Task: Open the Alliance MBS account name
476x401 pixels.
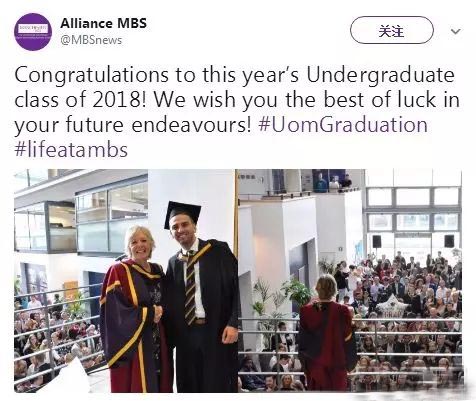Action: click(x=103, y=23)
